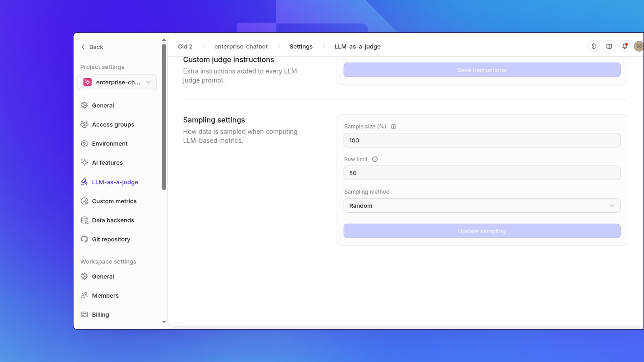Click LLM-as-a-judge breadcrumb
The height and width of the screenshot is (362, 644).
(x=357, y=46)
